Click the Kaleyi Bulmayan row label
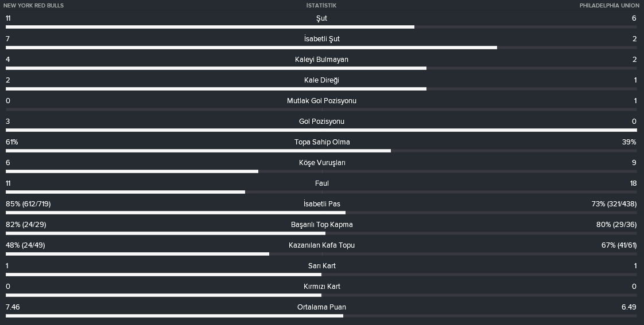The image size is (644, 325). [321, 60]
